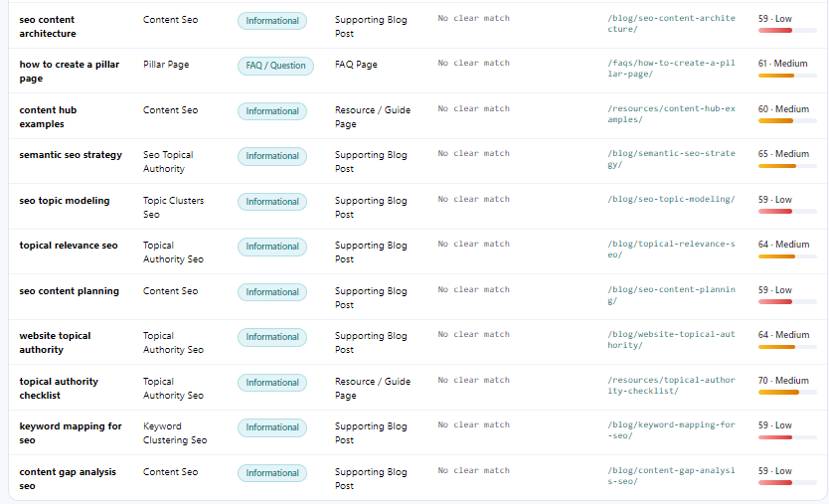Click 'Pillar Page' cluster cell
Screen dimensions: 829x504
166,65
